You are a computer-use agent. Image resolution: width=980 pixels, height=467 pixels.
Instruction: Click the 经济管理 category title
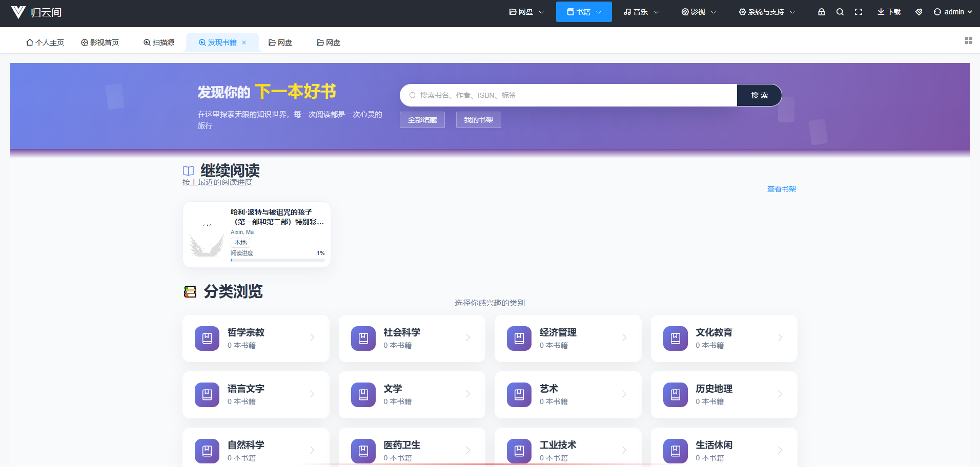tap(558, 332)
